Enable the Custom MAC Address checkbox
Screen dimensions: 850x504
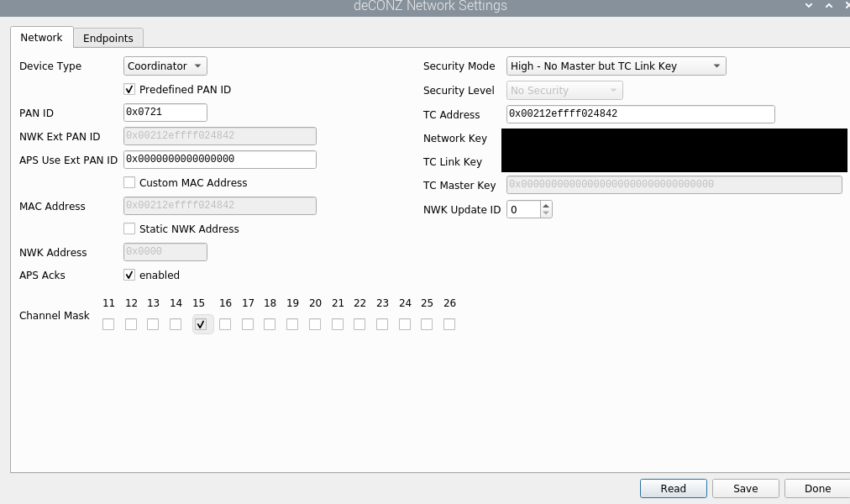click(129, 182)
